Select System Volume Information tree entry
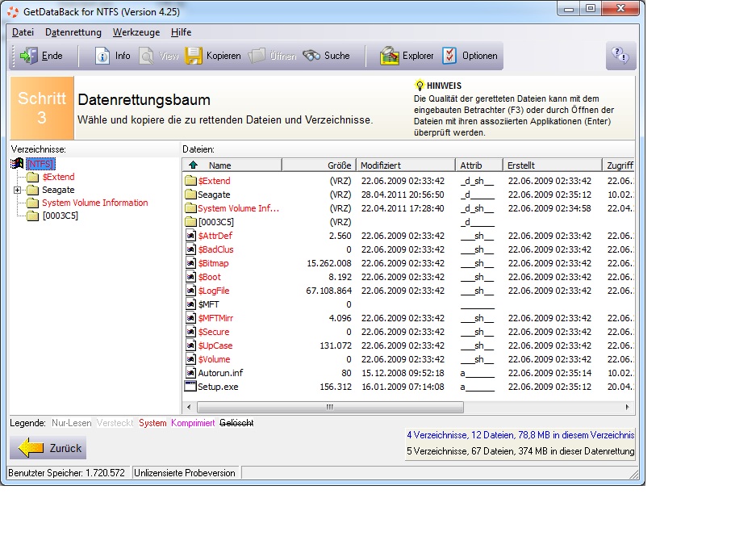 tap(95, 203)
